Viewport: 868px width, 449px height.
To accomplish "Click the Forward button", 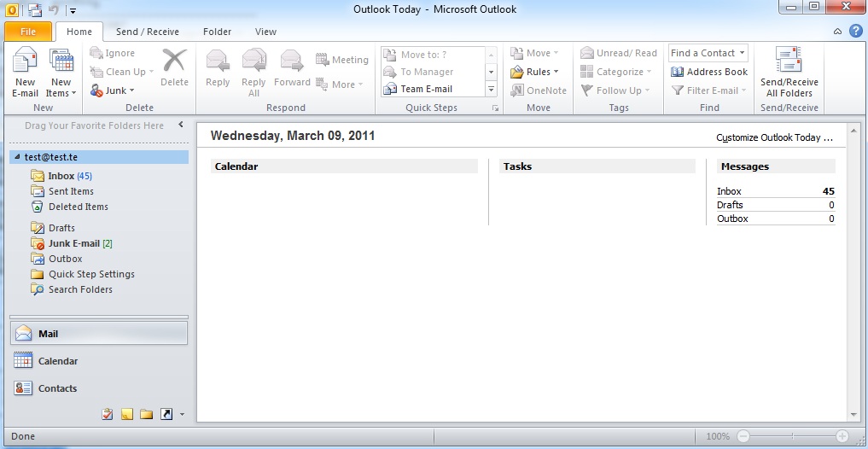I will tap(292, 67).
